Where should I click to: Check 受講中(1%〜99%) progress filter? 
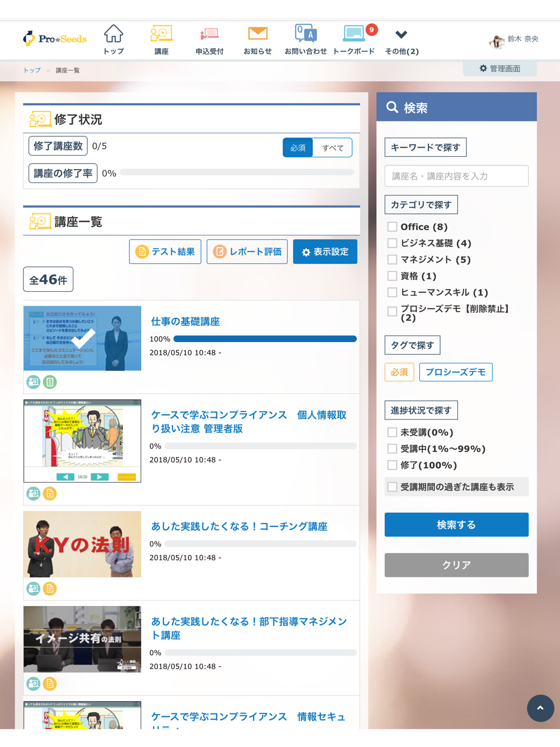coord(393,449)
